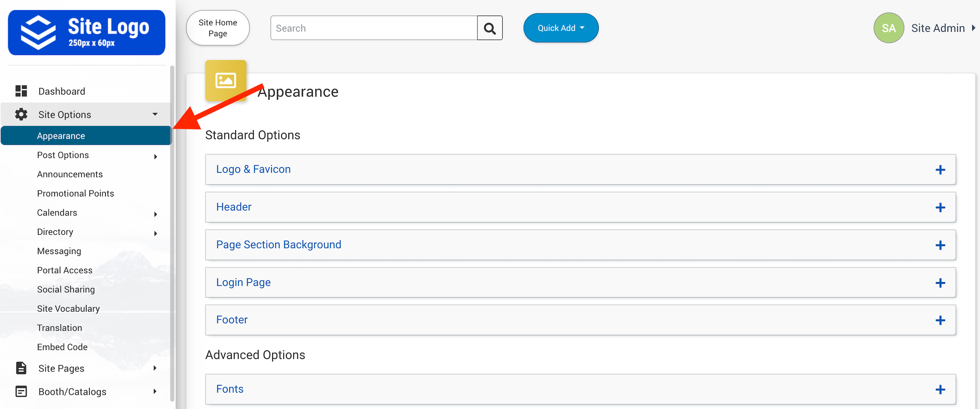Click the Site Options gear icon

coord(21,114)
